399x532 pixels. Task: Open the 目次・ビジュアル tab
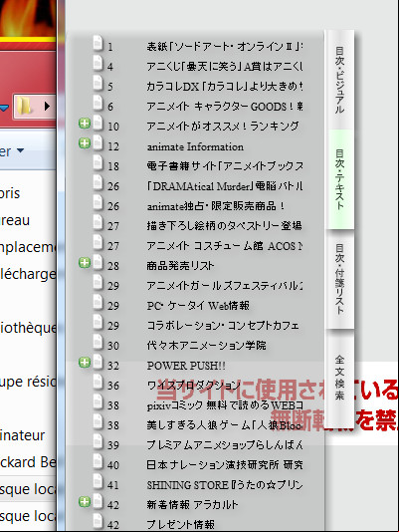[x=339, y=80]
